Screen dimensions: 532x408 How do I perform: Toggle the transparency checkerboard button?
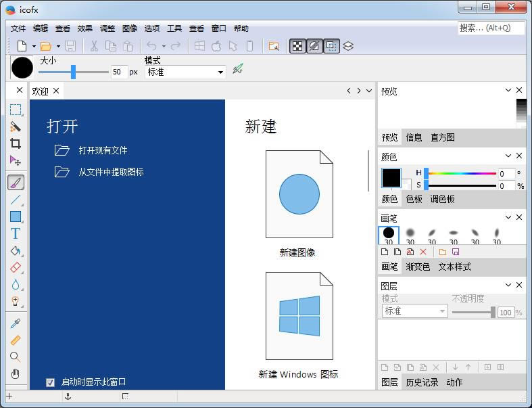(297, 46)
